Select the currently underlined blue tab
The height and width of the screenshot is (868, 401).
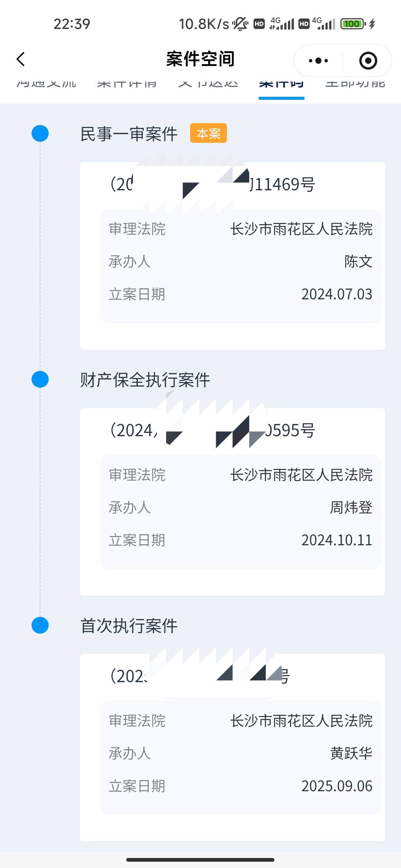[281, 85]
